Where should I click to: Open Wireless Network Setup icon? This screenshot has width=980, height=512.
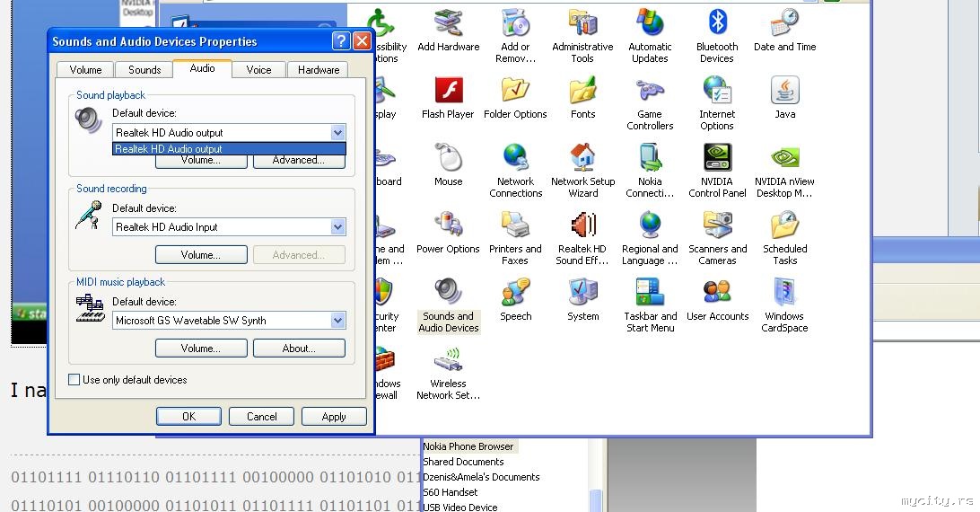click(x=448, y=373)
